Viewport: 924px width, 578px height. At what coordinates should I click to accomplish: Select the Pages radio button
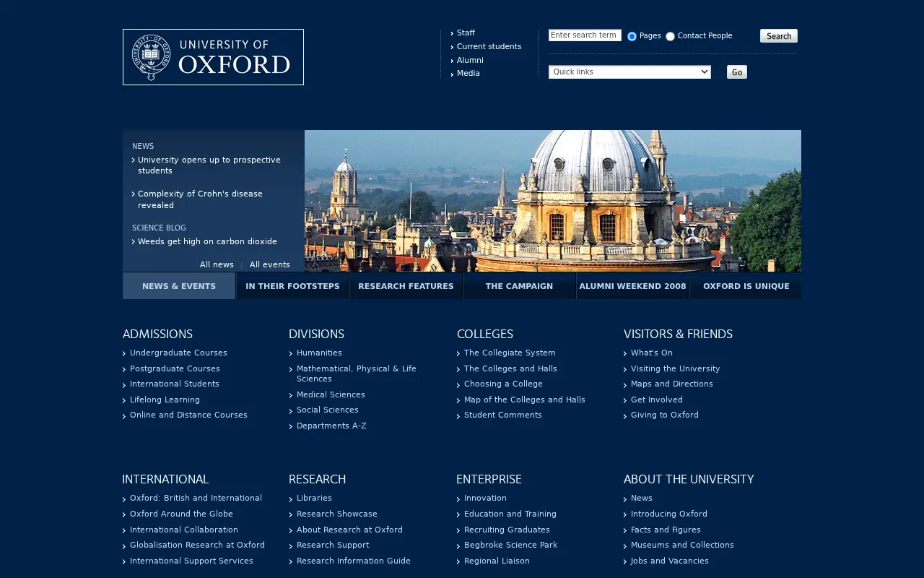tap(632, 36)
